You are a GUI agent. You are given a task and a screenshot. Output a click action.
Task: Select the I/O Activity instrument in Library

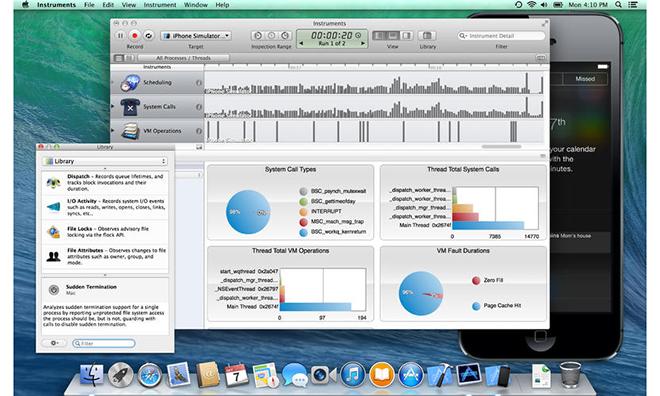105,207
